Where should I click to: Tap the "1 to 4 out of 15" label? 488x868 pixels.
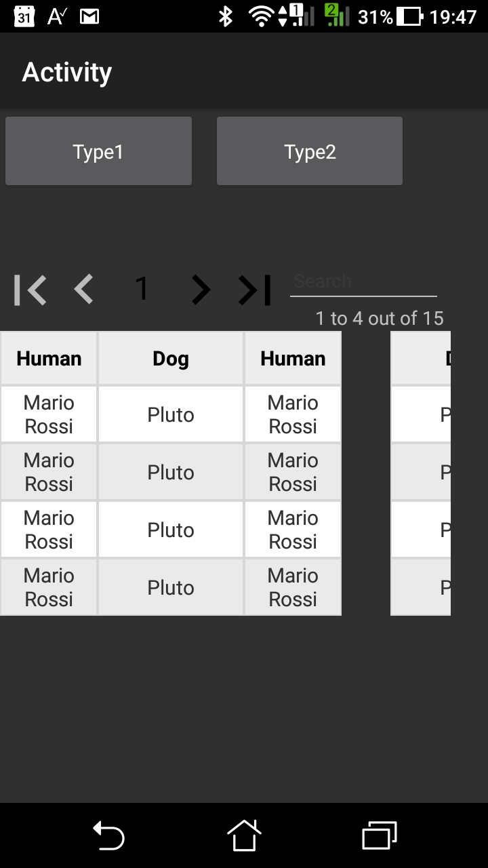tap(380, 318)
